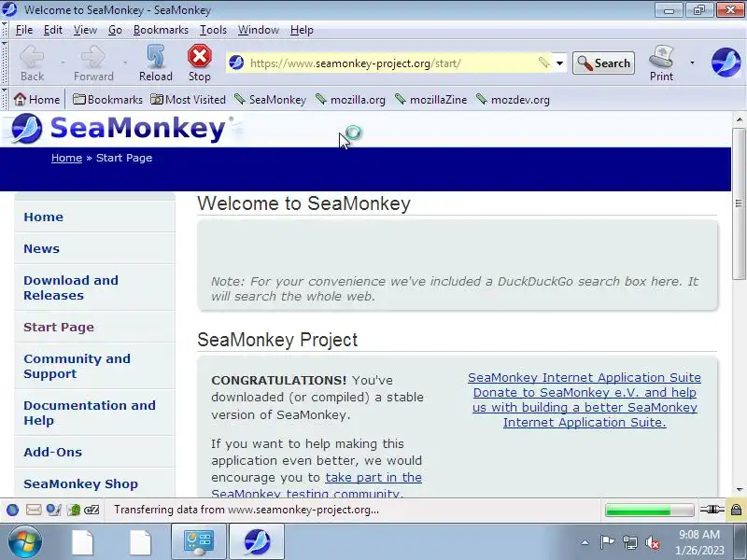
Task: Show hidden tray icons arrow
Action: tap(585, 542)
